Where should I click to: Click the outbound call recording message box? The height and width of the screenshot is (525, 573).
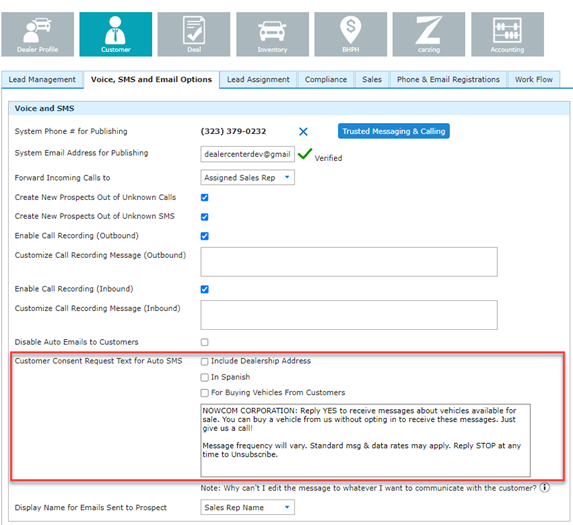click(349, 262)
